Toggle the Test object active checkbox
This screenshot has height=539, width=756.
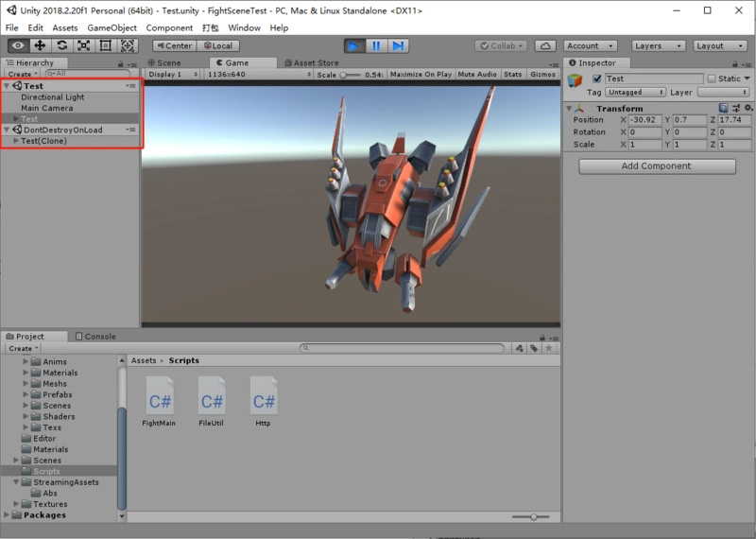click(596, 79)
